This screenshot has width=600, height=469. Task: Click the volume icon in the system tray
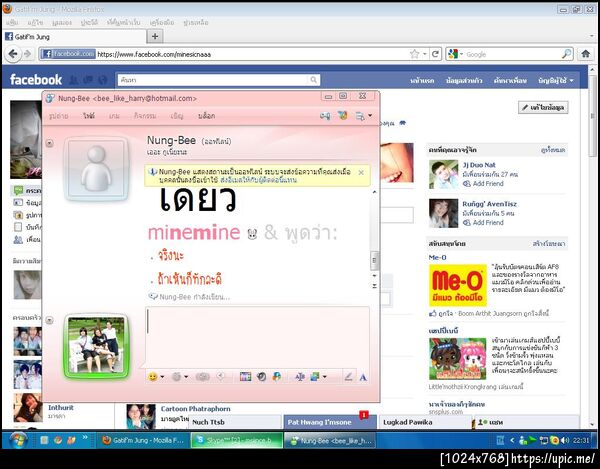564,441
